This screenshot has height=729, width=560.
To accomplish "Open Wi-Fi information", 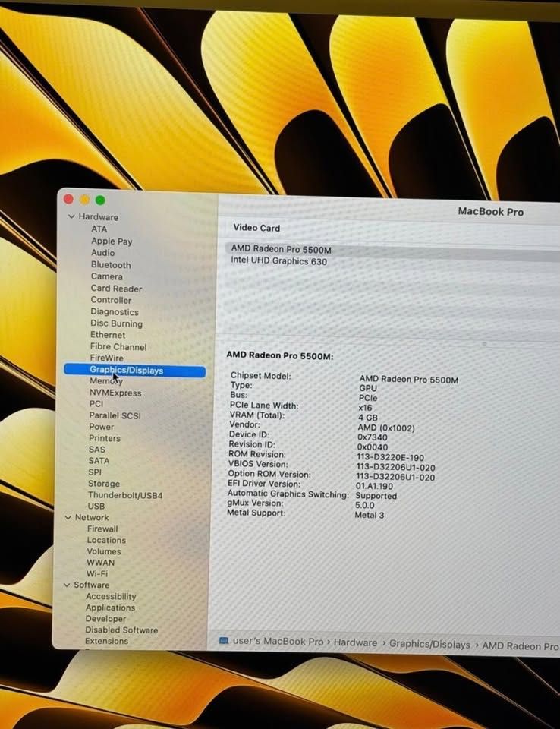I will [x=96, y=573].
